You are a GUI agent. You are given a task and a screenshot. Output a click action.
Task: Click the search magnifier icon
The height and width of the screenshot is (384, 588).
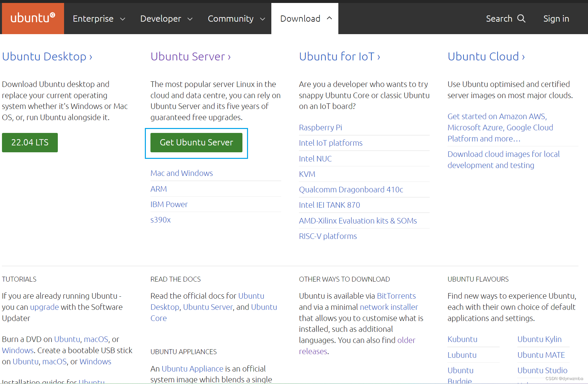[x=521, y=18]
